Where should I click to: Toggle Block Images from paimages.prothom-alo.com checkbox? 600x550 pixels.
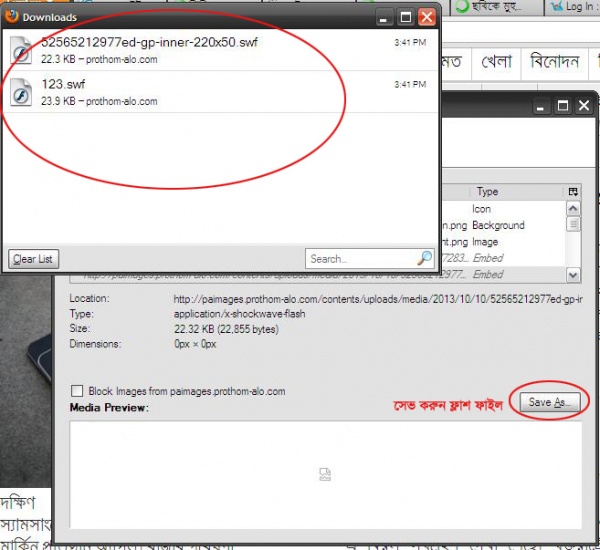77,391
